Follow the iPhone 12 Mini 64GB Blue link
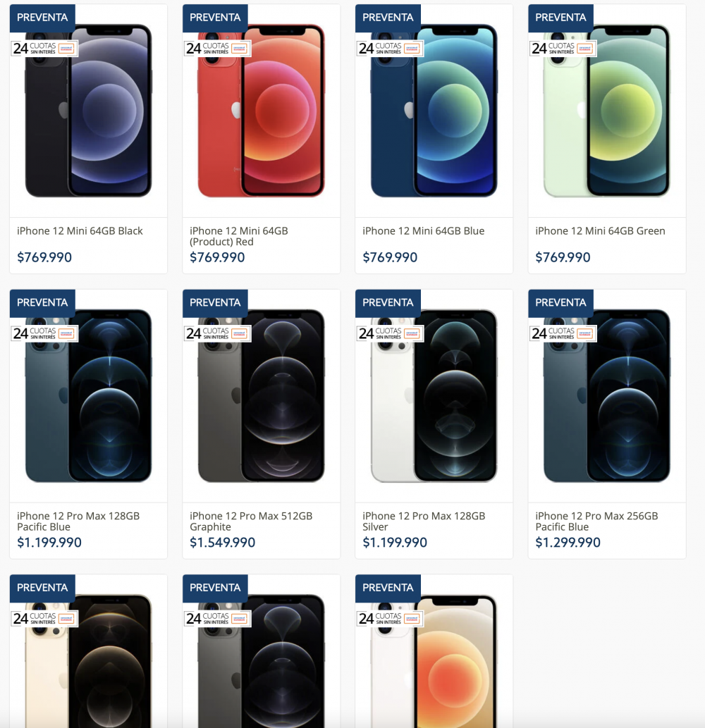Screen dimensions: 705x728 (x=423, y=230)
